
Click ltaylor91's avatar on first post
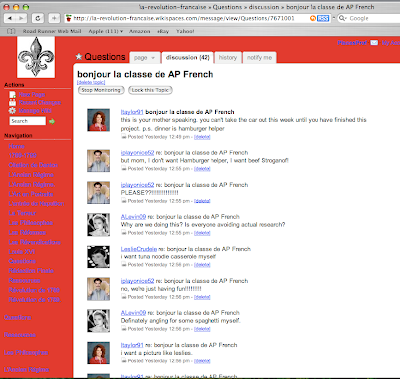98,120
